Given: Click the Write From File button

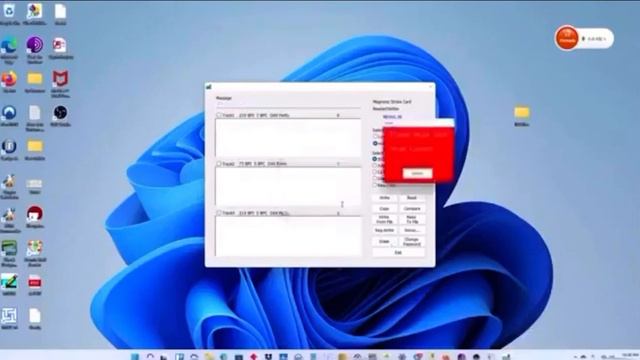Looking at the screenshot, I should tap(384, 220).
